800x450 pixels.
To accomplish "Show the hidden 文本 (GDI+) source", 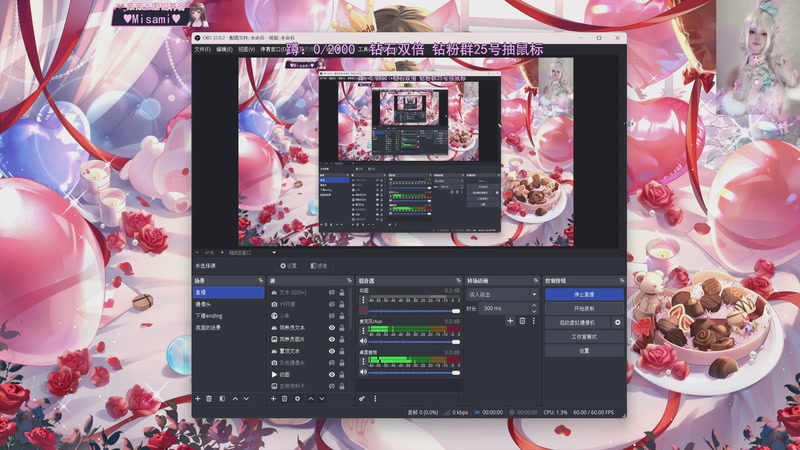I will (x=332, y=292).
